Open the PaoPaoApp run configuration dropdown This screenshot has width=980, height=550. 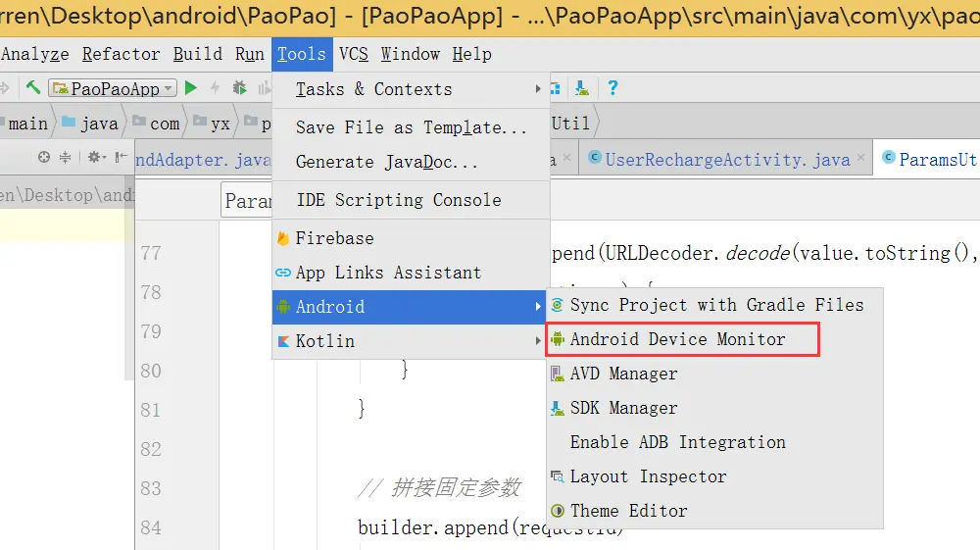coord(113,88)
